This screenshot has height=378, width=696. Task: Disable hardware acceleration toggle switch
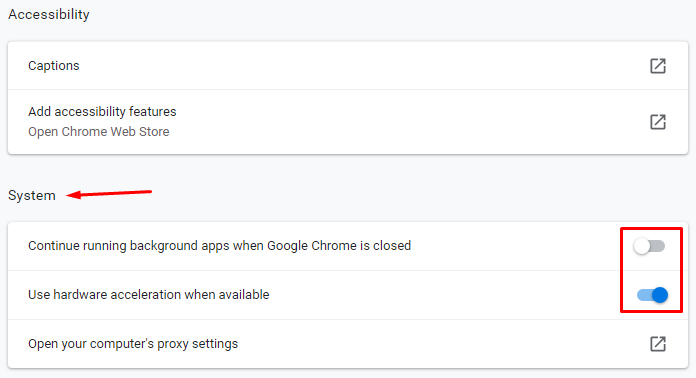click(652, 295)
